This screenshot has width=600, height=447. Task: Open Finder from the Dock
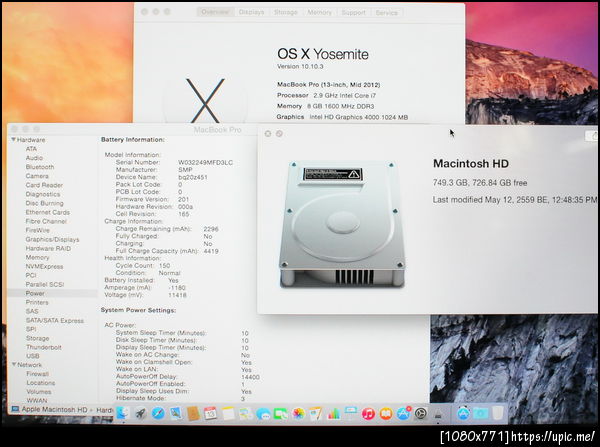(x=122, y=413)
